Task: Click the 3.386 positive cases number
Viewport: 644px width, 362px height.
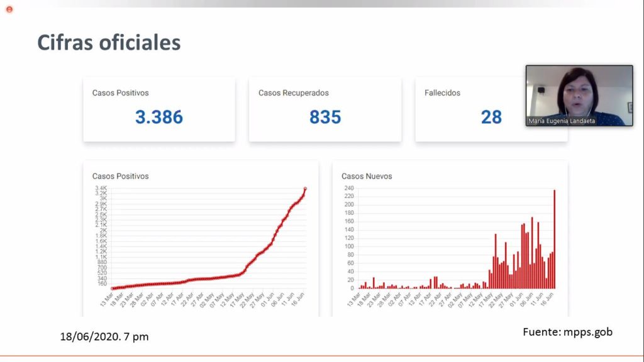Action: point(158,117)
